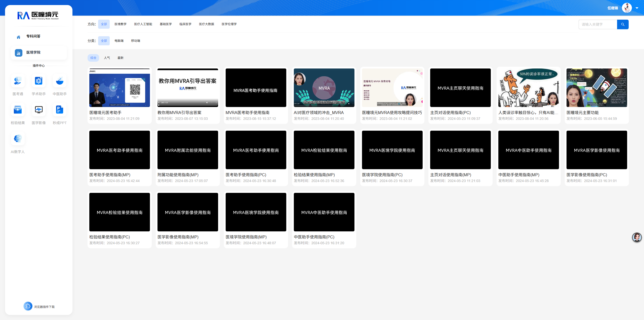Open the 人类误诊率触目惊心 cartoon thumbnail

529,88
